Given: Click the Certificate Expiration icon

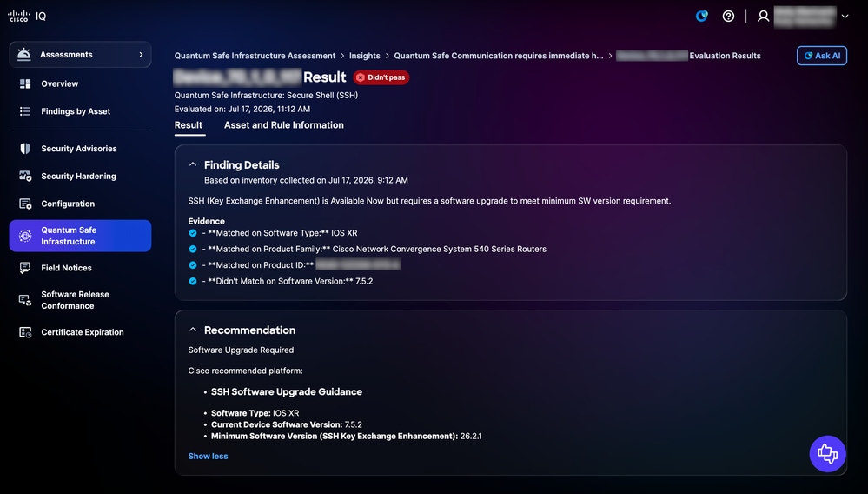Looking at the screenshot, I should point(25,332).
